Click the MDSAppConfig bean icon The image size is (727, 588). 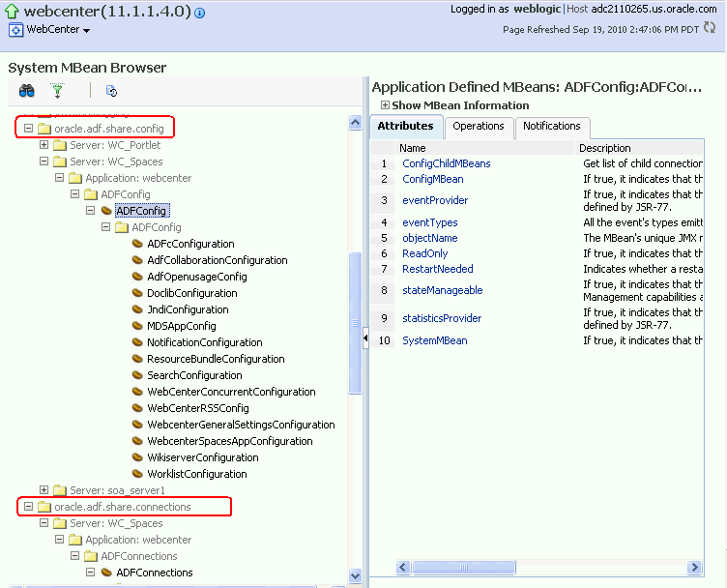[x=137, y=326]
